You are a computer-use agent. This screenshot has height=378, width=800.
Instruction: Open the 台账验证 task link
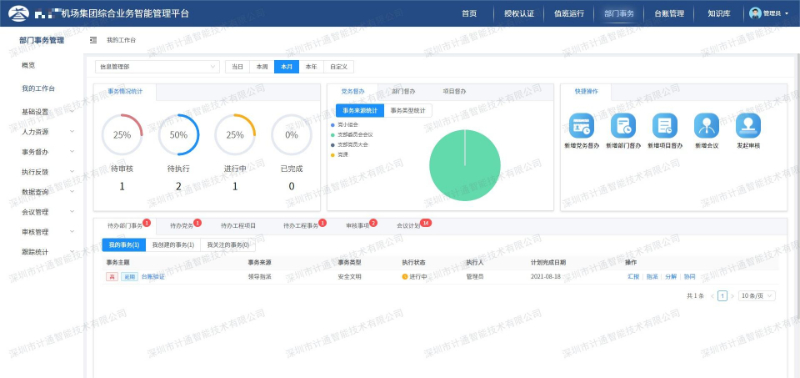click(x=153, y=276)
